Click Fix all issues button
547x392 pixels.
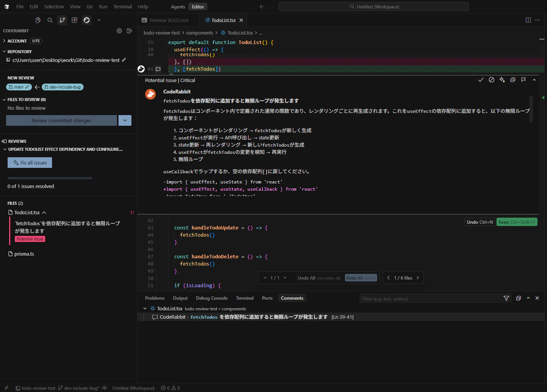(x=30, y=163)
